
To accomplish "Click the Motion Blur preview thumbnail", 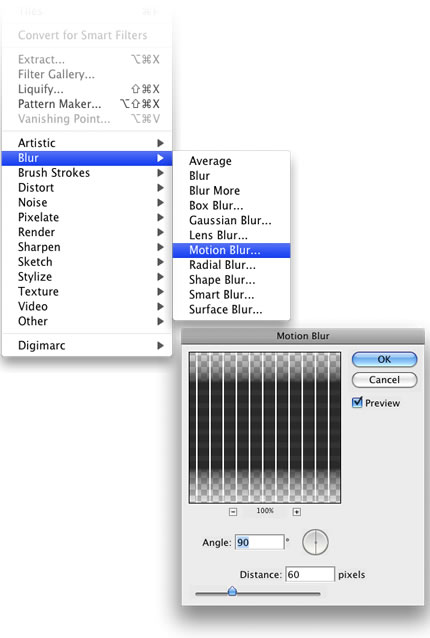I will [x=265, y=428].
